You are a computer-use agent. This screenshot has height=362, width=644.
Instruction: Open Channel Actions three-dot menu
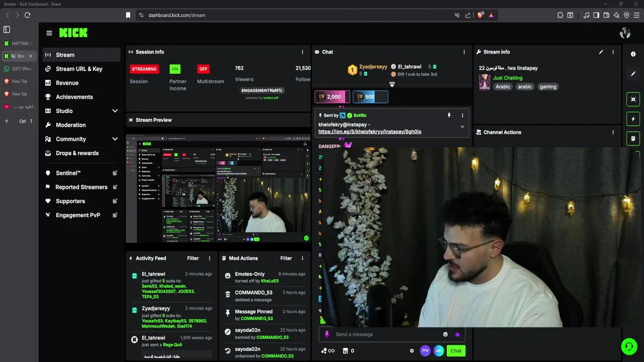[x=613, y=132]
